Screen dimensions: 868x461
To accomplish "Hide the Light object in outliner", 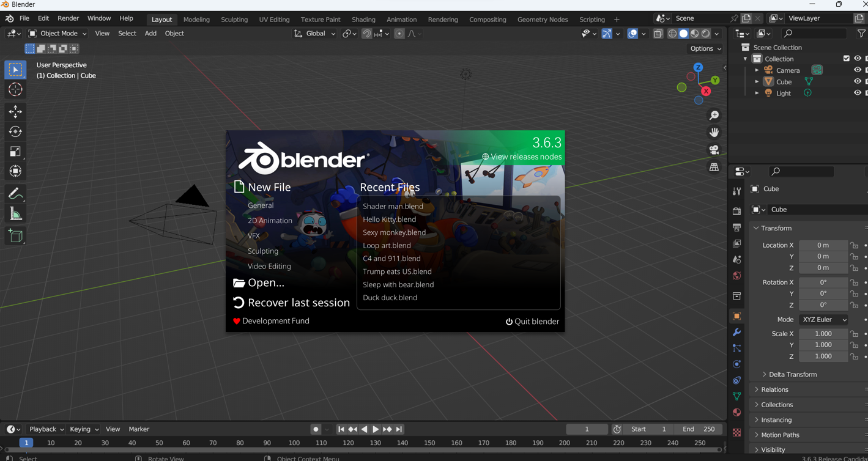I will (857, 93).
